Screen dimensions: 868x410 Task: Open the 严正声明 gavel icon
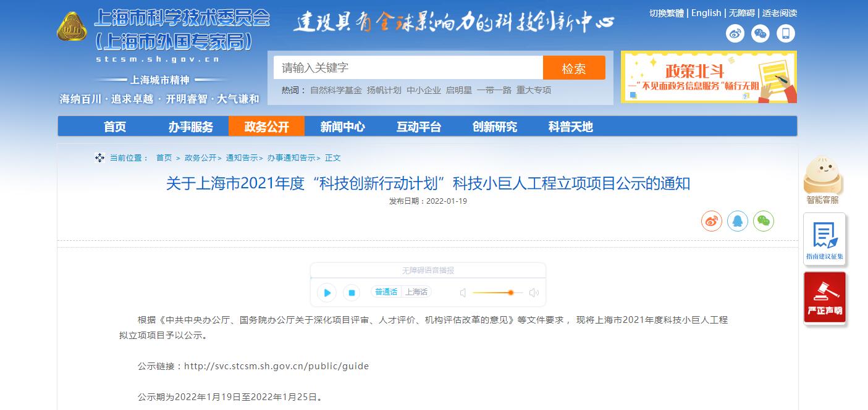[x=824, y=297]
